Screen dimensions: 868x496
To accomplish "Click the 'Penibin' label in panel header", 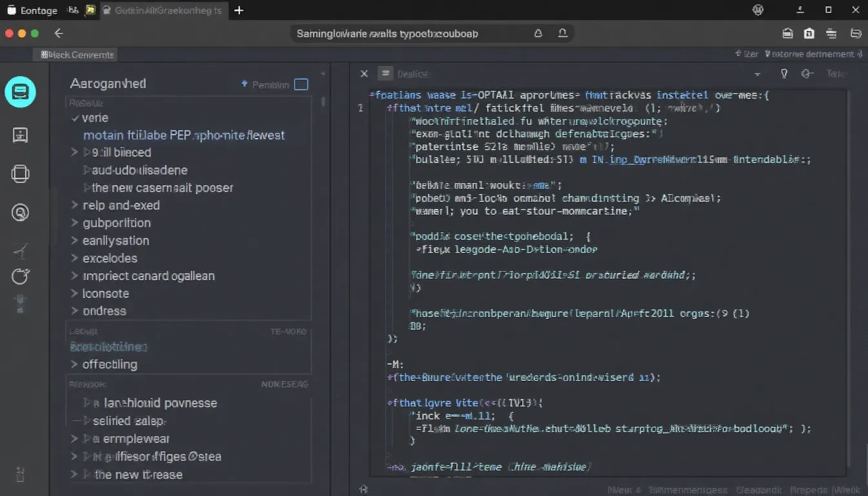I will (x=271, y=85).
